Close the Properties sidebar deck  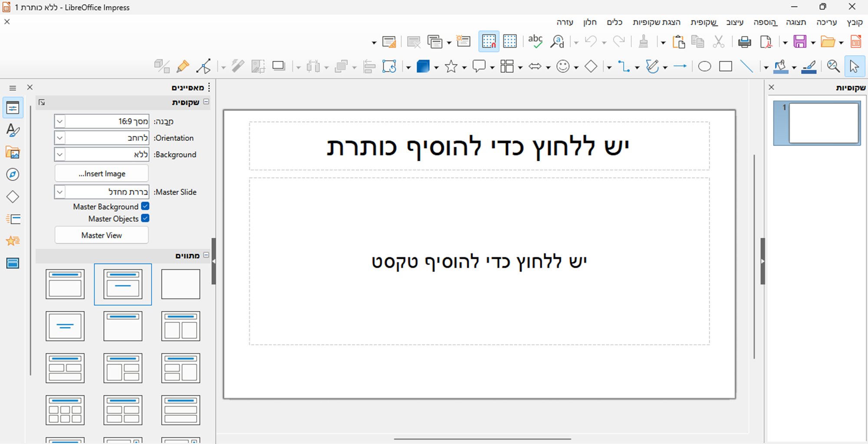[x=30, y=87]
